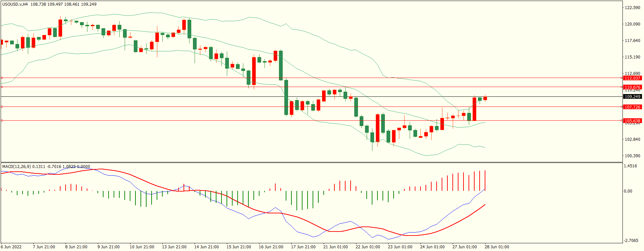Click the 109.249 current price label
644x251 pixels.
coord(632,97)
